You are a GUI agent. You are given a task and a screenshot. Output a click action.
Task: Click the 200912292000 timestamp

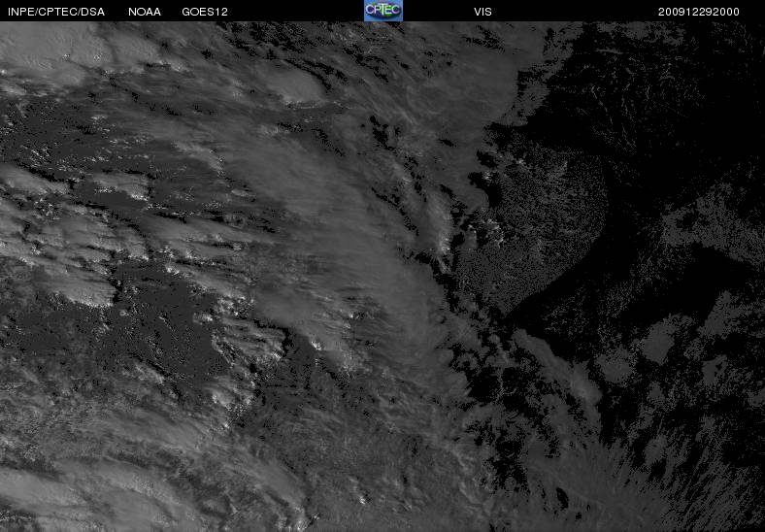698,12
